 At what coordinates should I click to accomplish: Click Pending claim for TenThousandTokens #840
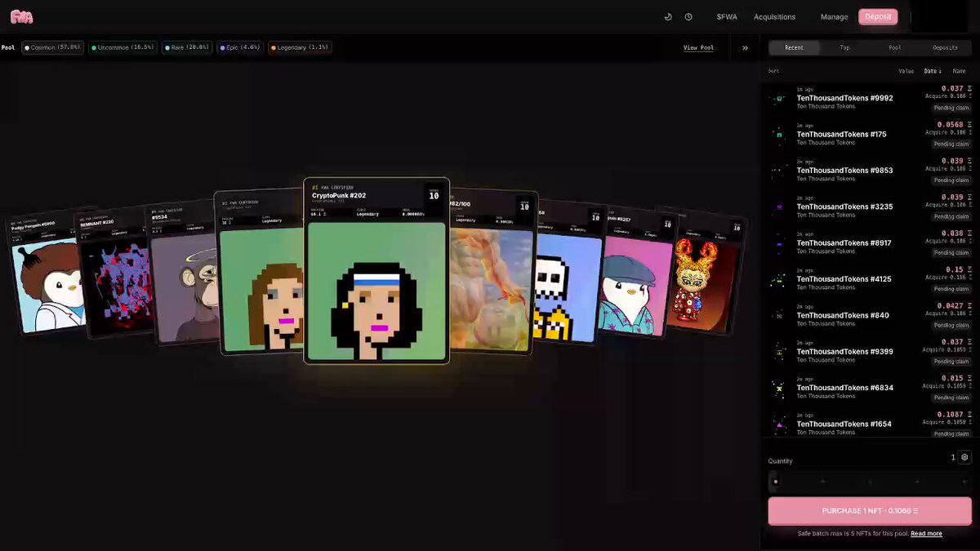951,325
